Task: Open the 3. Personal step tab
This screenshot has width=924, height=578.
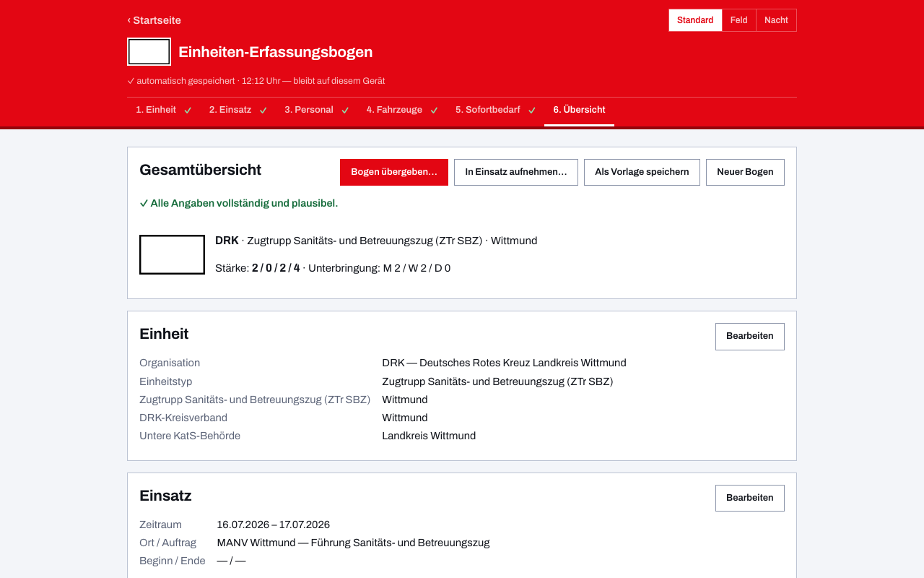Action: pyautogui.click(x=316, y=110)
